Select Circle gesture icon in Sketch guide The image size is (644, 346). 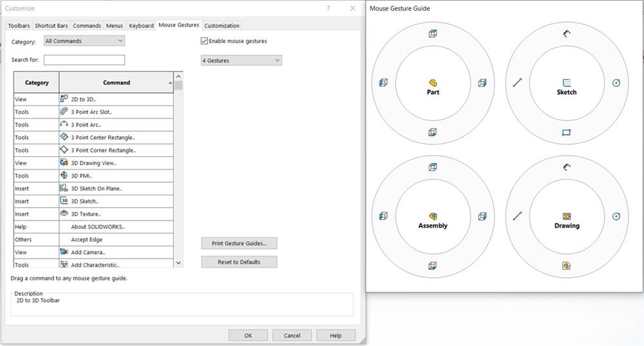[616, 83]
